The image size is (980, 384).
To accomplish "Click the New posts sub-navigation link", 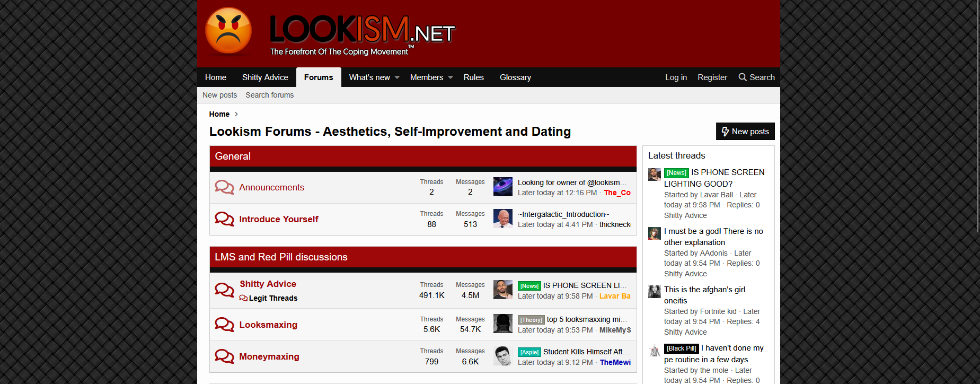I will point(219,95).
